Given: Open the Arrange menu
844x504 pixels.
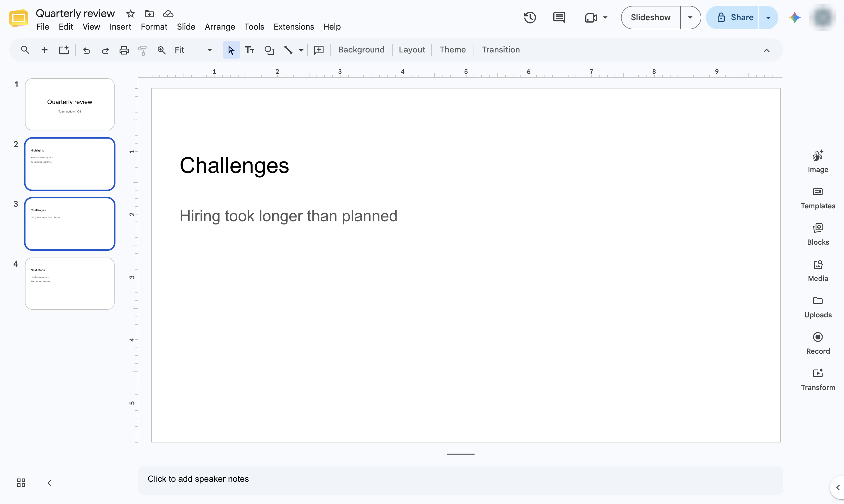Looking at the screenshot, I should (x=220, y=27).
